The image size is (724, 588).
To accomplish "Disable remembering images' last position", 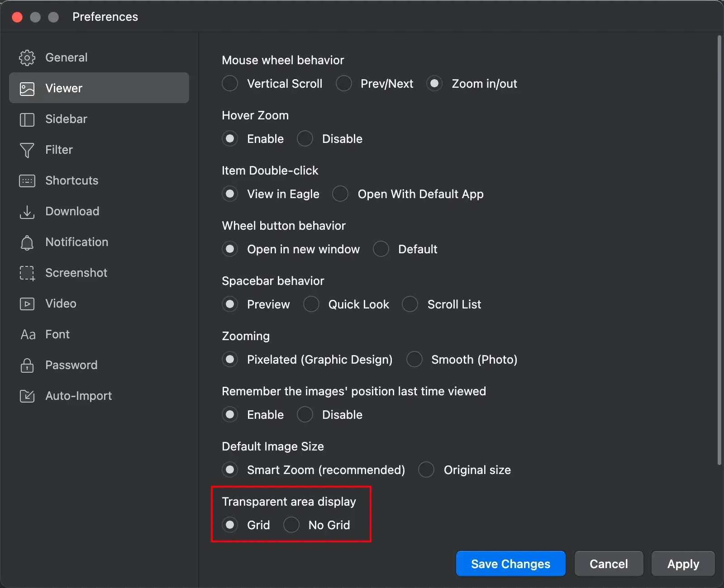I will (305, 415).
